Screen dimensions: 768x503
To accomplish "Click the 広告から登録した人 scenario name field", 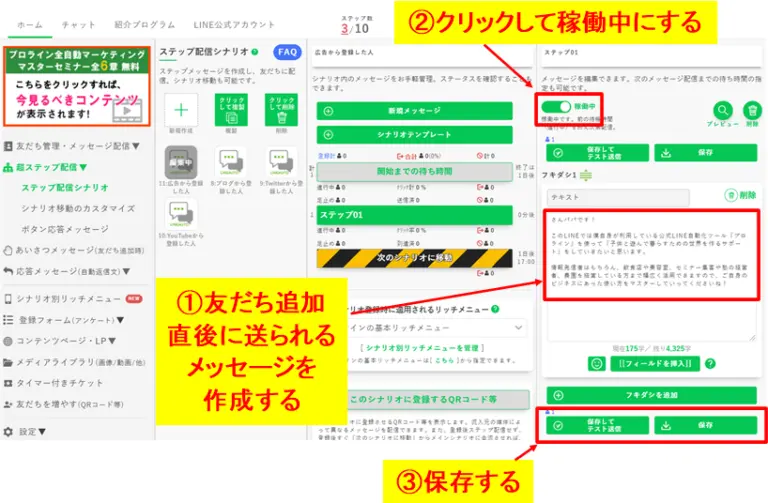I will pyautogui.click(x=421, y=55).
